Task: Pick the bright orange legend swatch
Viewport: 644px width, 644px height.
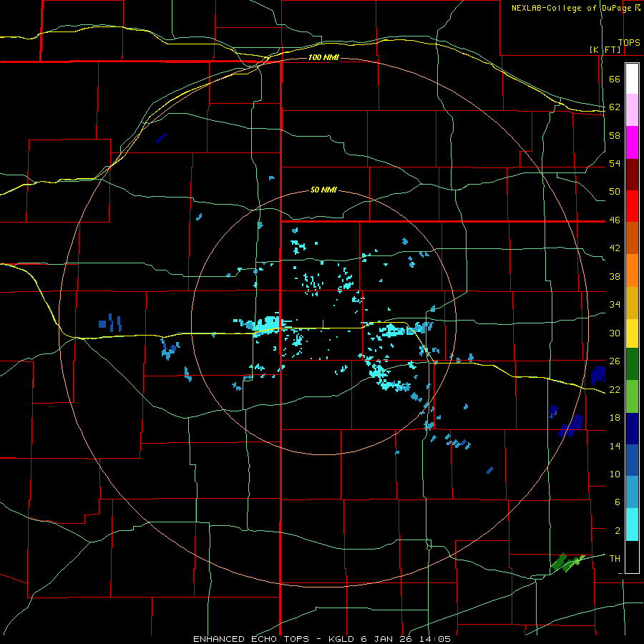Action: [x=632, y=270]
